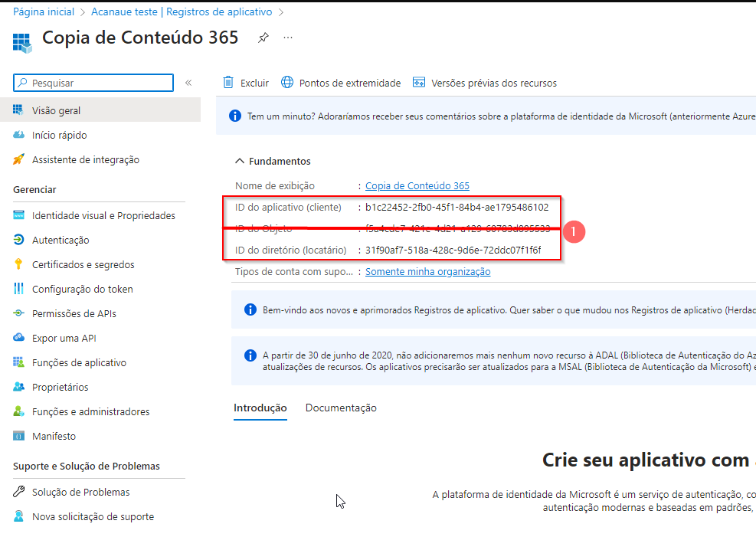Go to Página inicial breadcrumb
This screenshot has width=756, height=537.
(x=44, y=11)
